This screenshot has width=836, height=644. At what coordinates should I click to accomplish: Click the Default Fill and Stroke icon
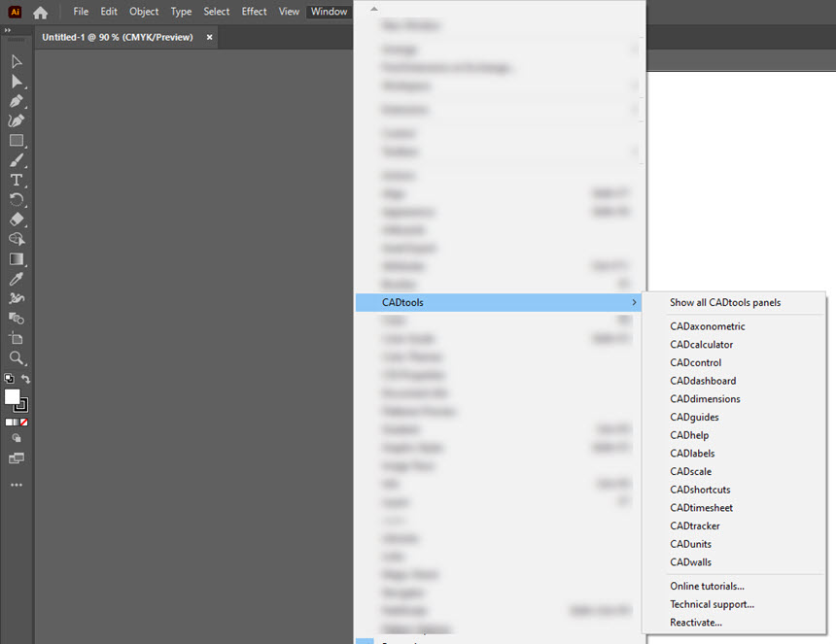click(x=9, y=379)
